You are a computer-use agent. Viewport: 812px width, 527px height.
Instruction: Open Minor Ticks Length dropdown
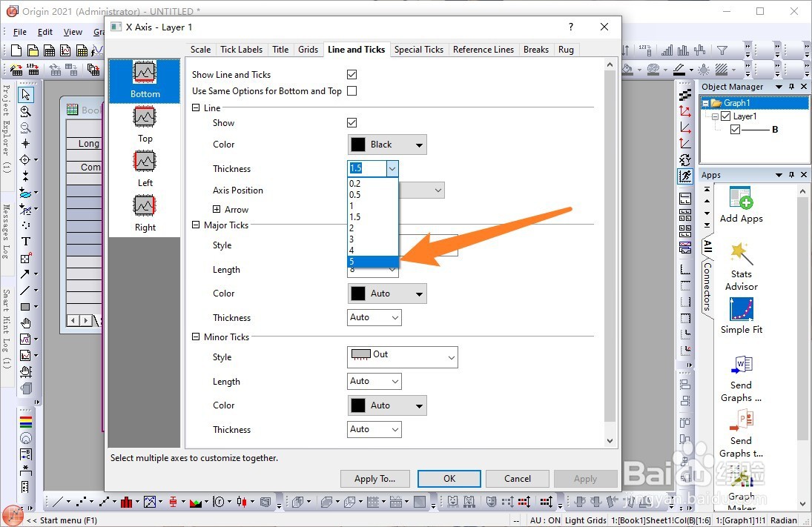tap(395, 382)
